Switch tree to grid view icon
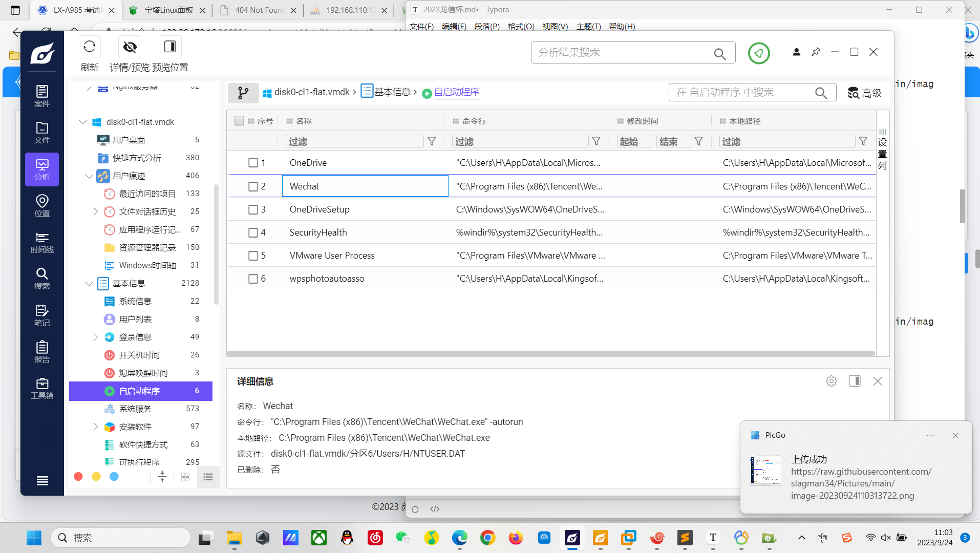The height and width of the screenshot is (553, 980). click(185, 477)
